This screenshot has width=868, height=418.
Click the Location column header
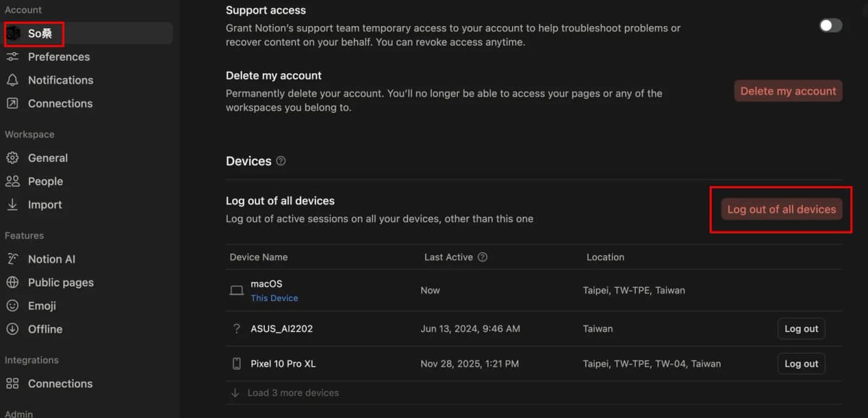pyautogui.click(x=605, y=257)
